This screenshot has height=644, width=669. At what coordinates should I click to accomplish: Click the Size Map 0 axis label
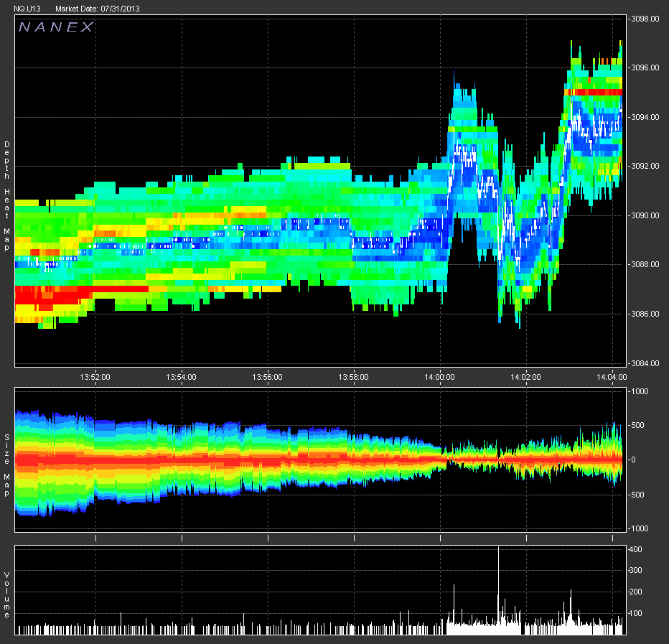coord(633,460)
